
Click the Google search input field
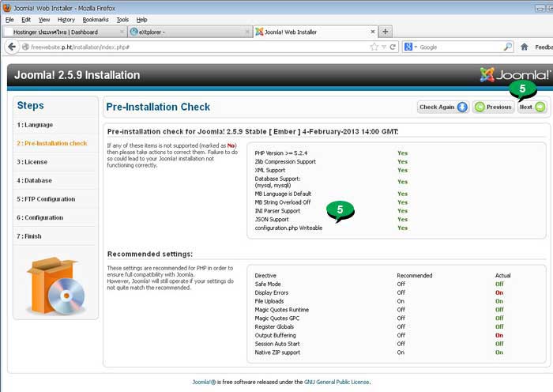coord(461,47)
